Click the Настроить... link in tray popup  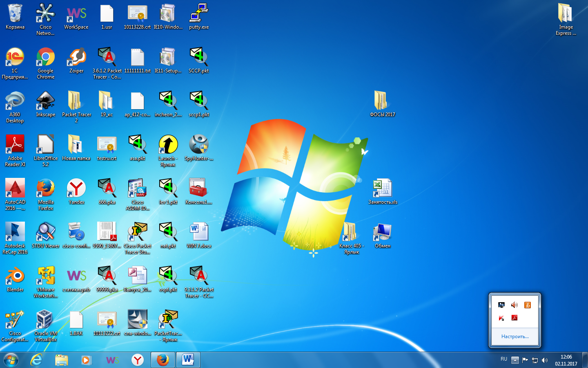point(515,337)
